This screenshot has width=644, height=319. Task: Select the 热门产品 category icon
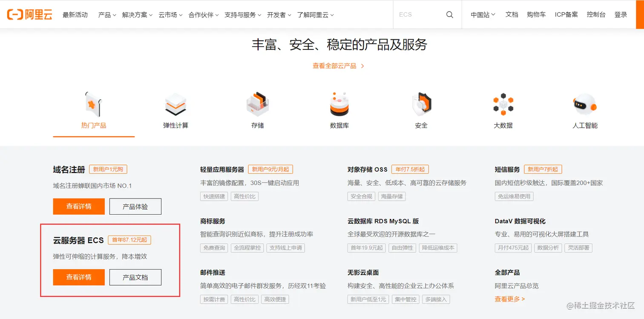[94, 104]
